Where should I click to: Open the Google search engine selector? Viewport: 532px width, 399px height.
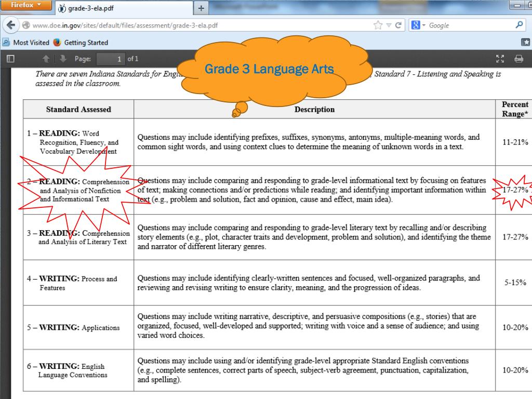pos(418,25)
